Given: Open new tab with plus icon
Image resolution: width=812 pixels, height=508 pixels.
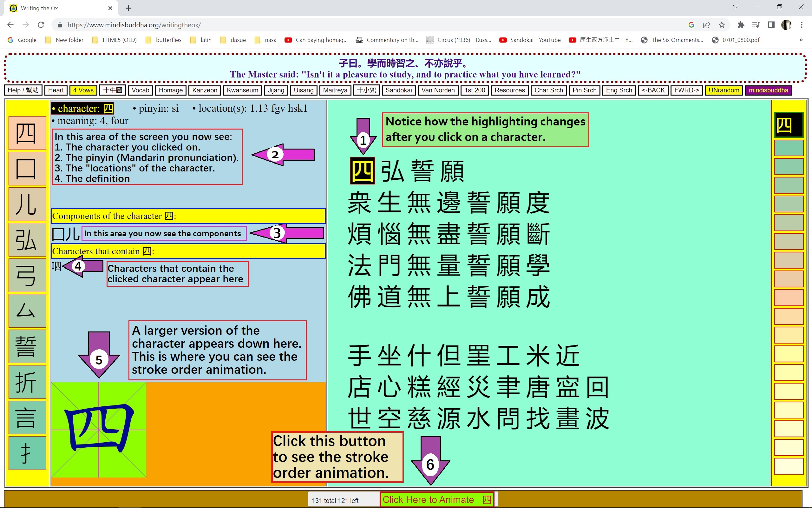Looking at the screenshot, I should tap(128, 8).
